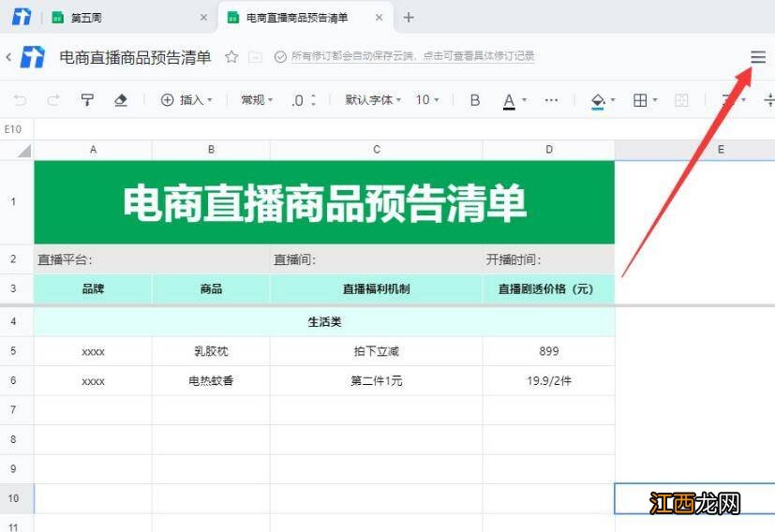Click the select-all corner triangle
Viewport: 775px width, 532px height.
[23, 150]
